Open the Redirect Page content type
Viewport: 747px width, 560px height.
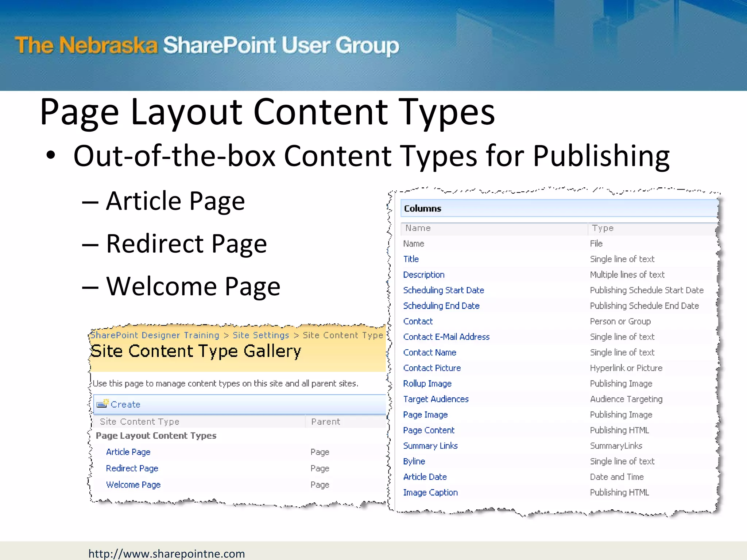tap(132, 468)
